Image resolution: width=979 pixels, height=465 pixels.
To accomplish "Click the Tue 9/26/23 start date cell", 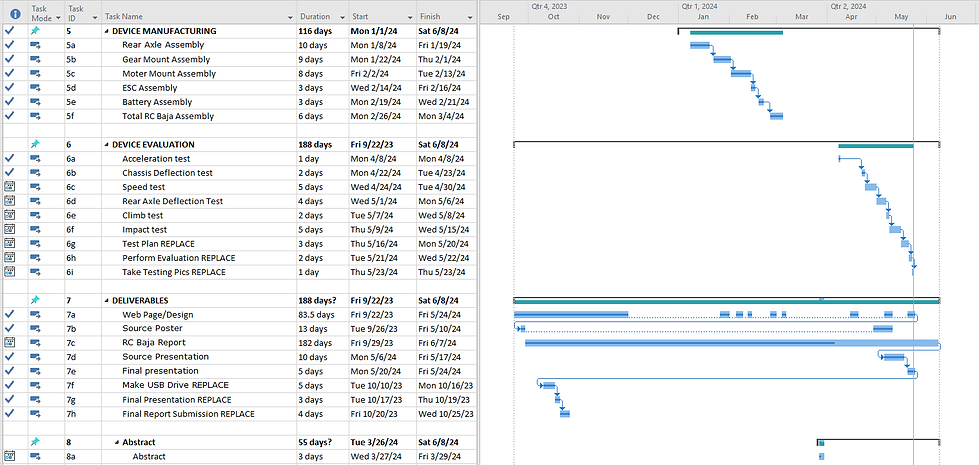I will pyautogui.click(x=381, y=328).
